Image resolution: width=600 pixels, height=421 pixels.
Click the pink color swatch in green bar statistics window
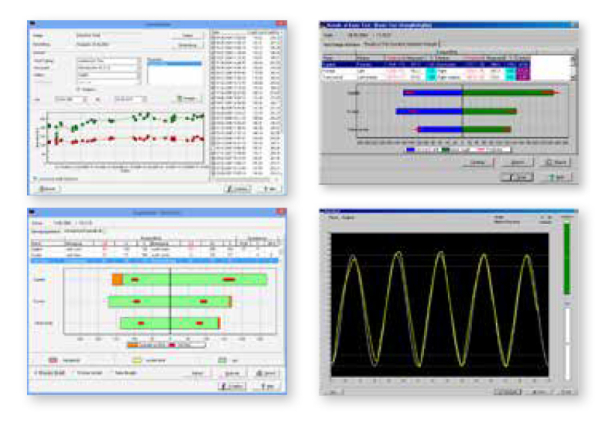pyautogui.click(x=53, y=360)
